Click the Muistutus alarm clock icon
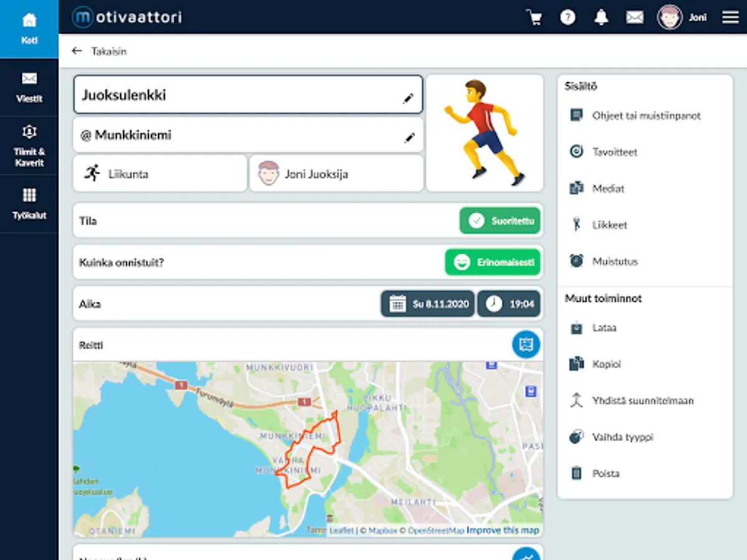The height and width of the screenshot is (560, 747). [576, 261]
